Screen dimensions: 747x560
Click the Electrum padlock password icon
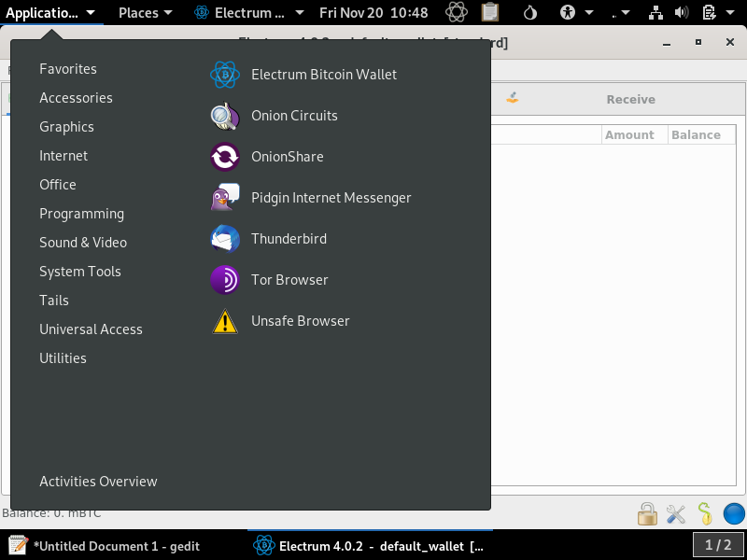coord(647,514)
